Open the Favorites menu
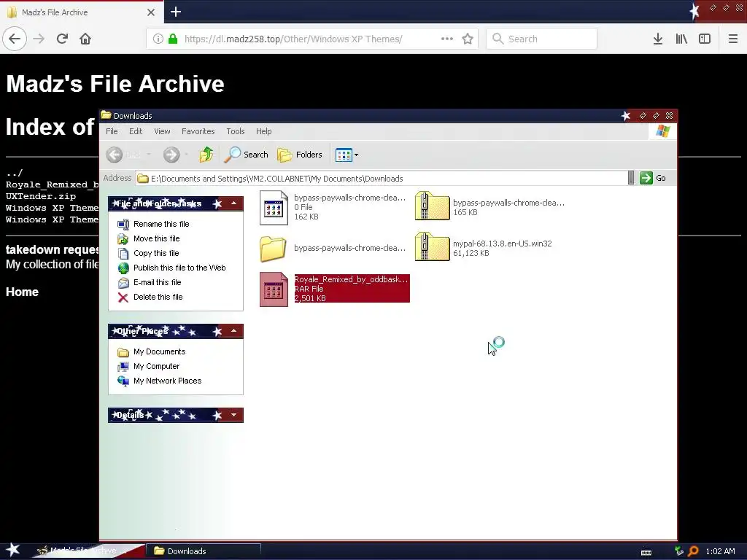This screenshot has height=560, width=747. (198, 131)
